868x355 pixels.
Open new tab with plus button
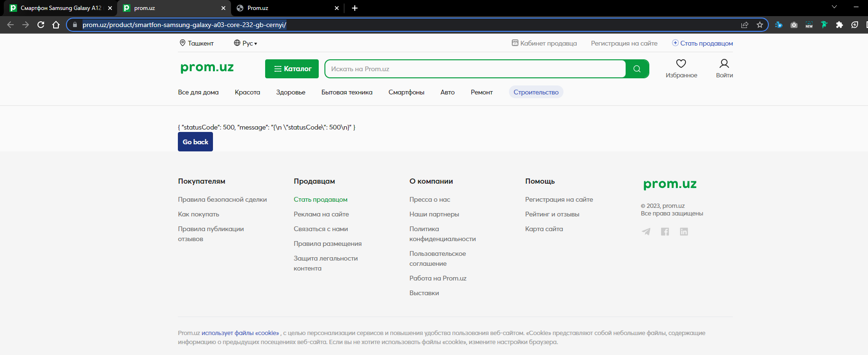click(355, 8)
